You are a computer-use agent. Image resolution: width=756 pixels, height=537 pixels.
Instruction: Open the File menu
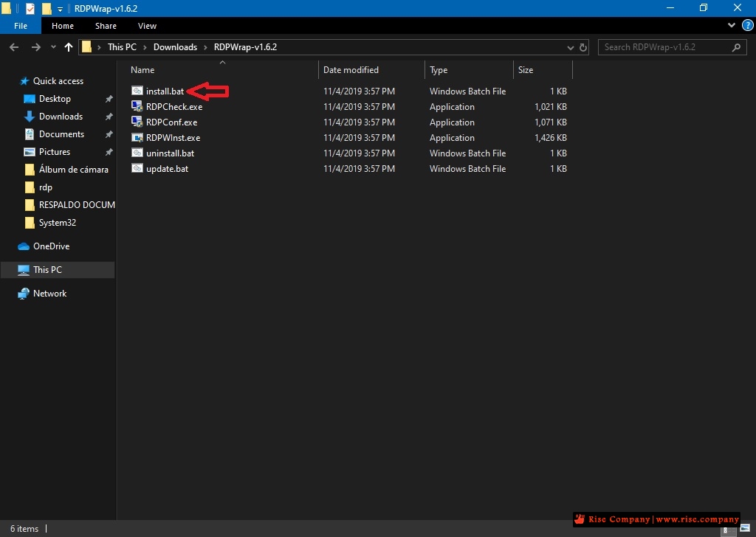pos(21,26)
